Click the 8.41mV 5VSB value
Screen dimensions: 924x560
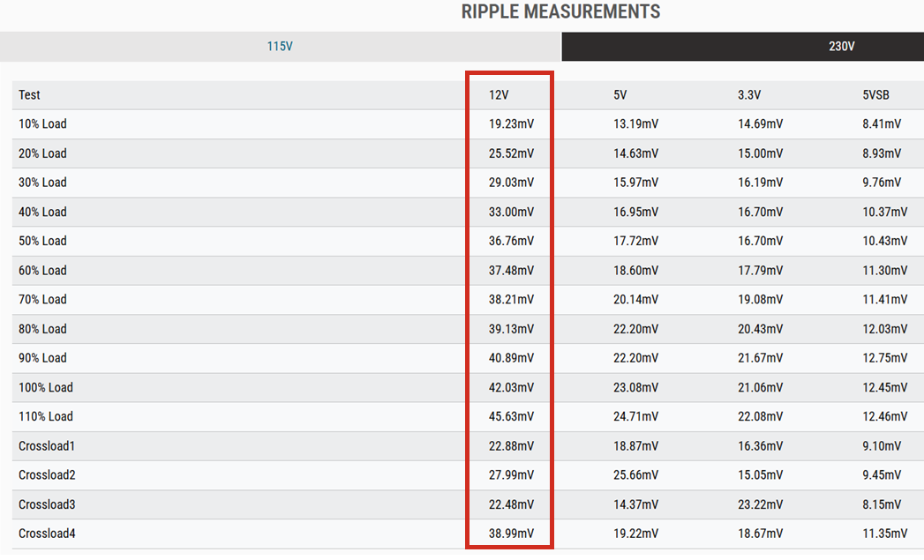(882, 123)
